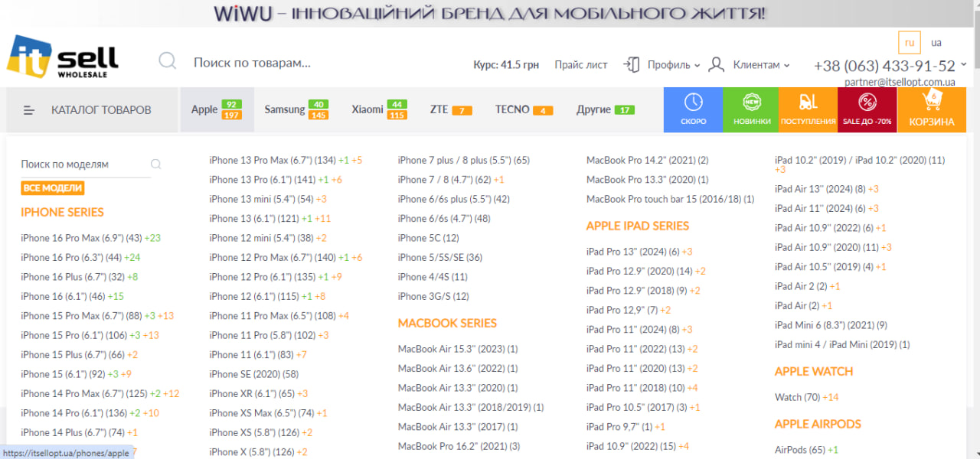Open the Sale до -70% tile
Screen dimensions: 980x459
click(x=867, y=109)
